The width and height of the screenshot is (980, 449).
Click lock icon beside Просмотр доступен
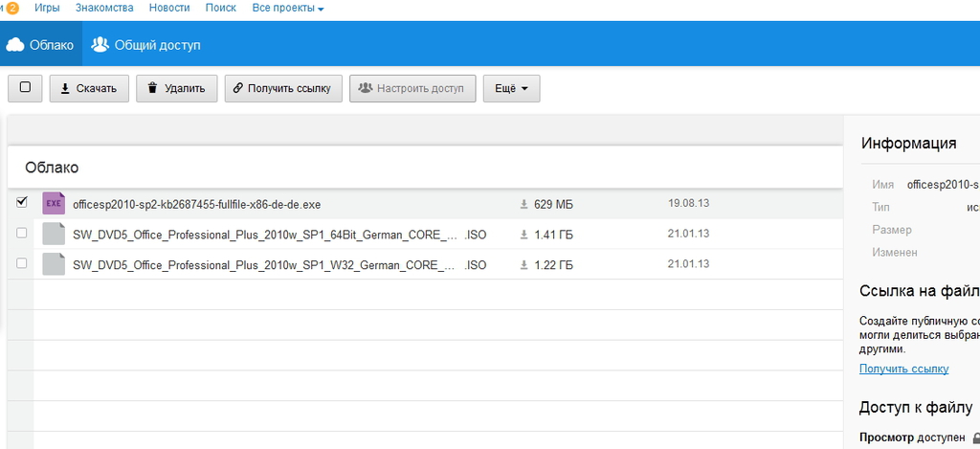[976, 438]
